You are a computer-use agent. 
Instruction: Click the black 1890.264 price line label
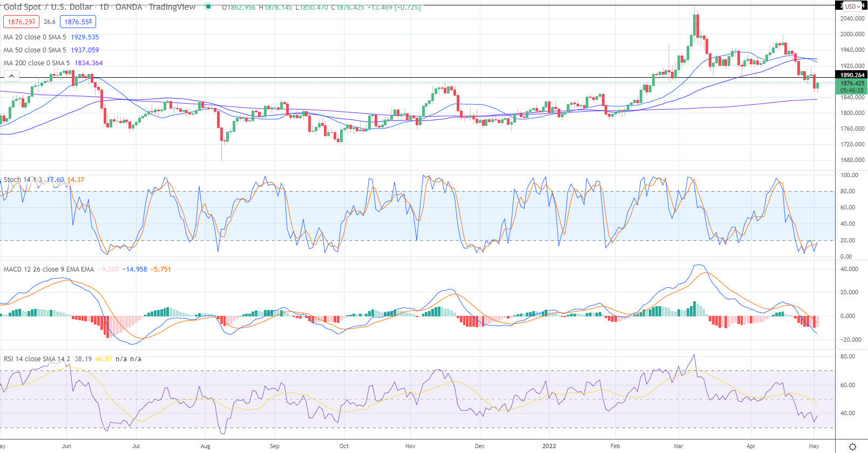851,75
